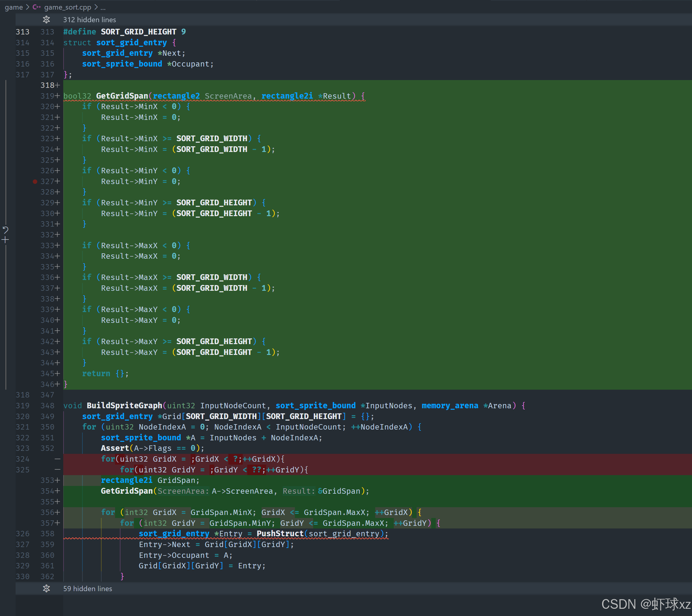692x616 pixels.
Task: Open the breadcrumb ellipsis symbol dropdown
Action: [x=103, y=7]
